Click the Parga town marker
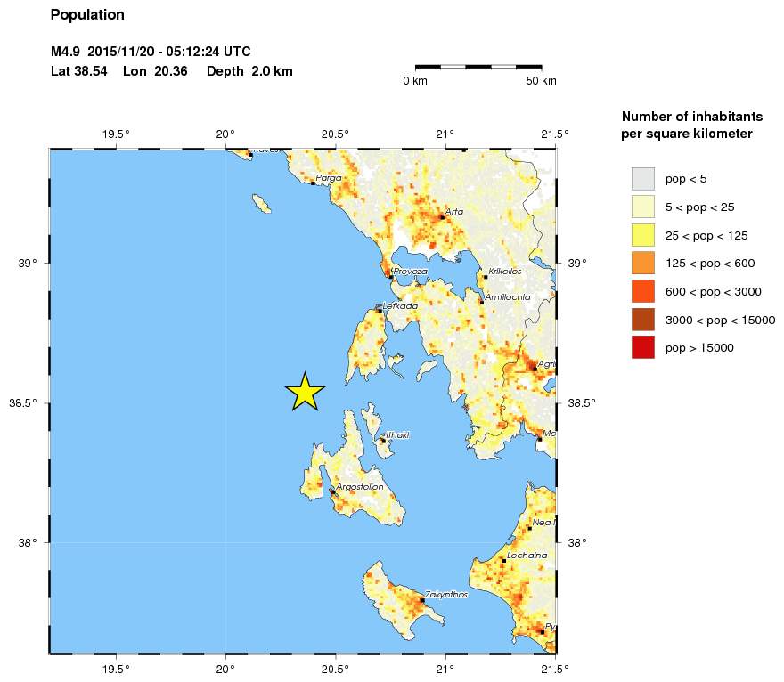 pos(313,183)
